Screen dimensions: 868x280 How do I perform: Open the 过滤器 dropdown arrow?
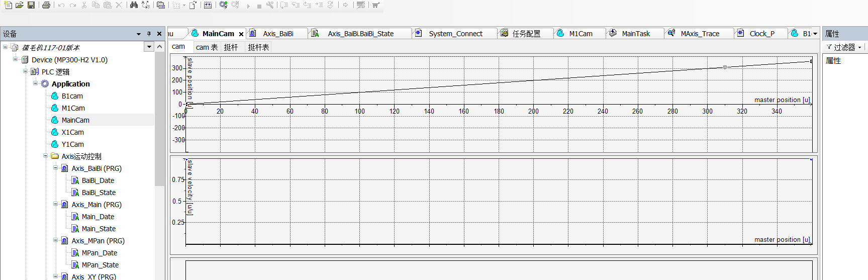860,47
